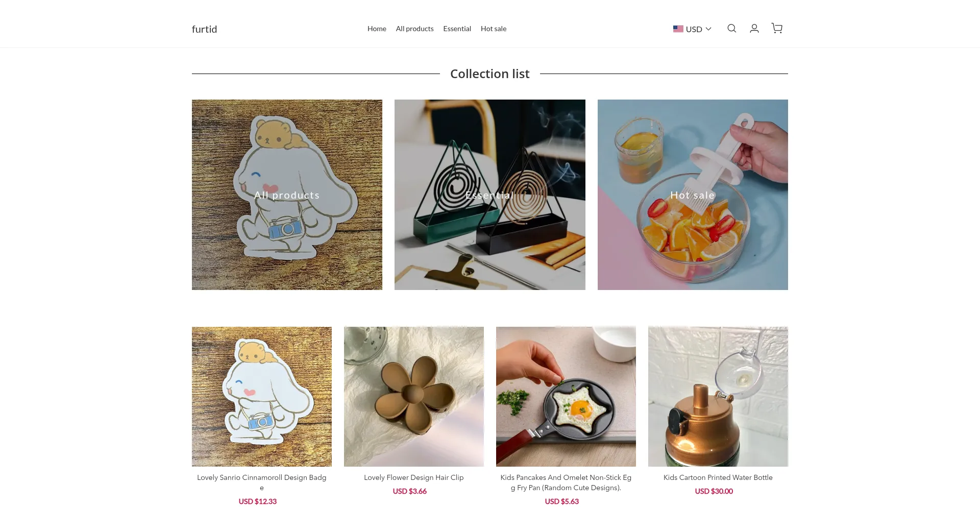Open the Hot sale collection tile
This screenshot has height=507, width=980.
tap(693, 195)
